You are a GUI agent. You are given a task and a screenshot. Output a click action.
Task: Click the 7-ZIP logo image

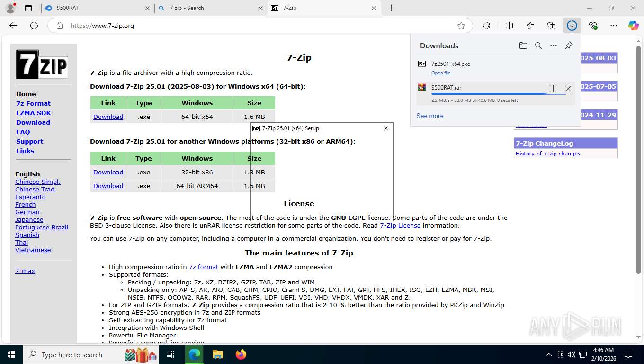click(42, 64)
